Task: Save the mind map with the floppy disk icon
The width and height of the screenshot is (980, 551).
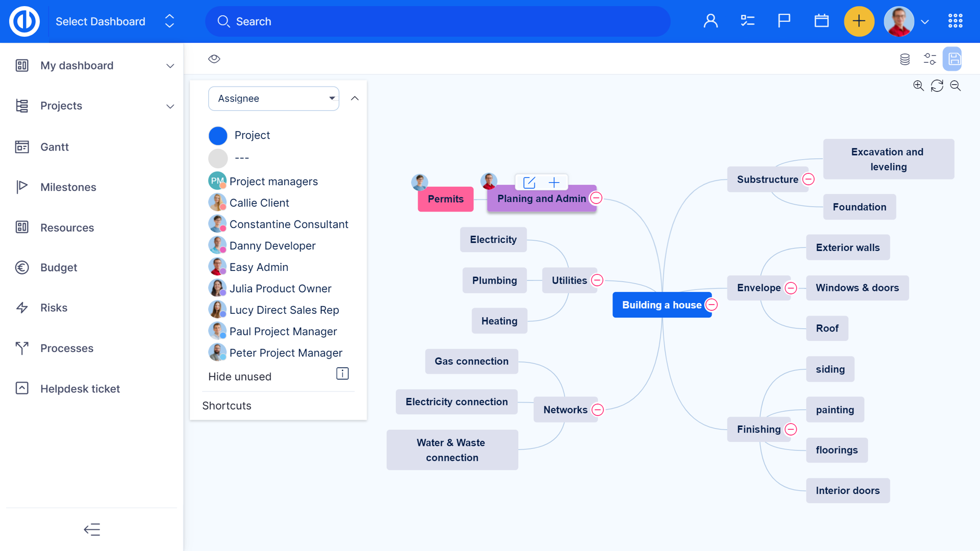Action: [x=953, y=59]
